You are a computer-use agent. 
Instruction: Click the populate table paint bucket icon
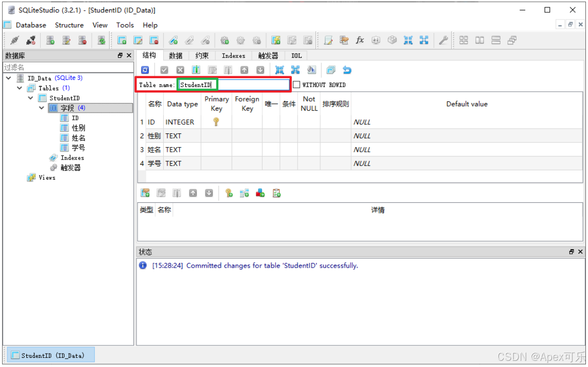click(312, 70)
